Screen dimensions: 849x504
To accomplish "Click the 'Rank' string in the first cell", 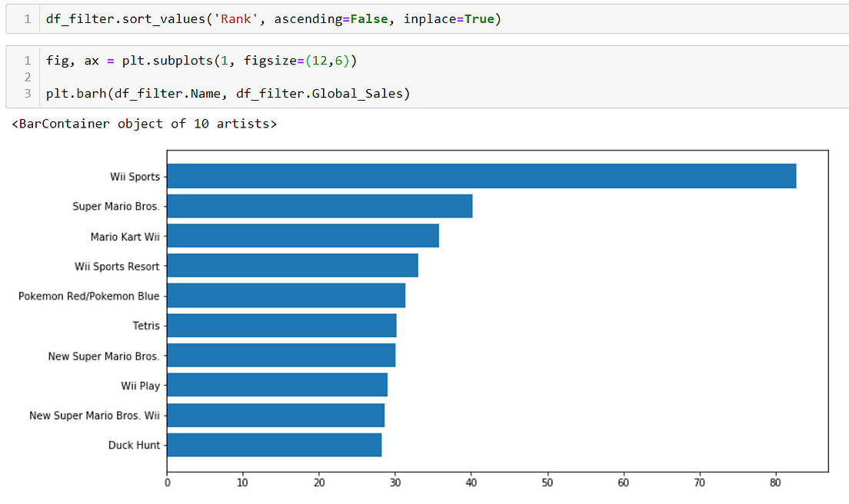I will (235, 19).
